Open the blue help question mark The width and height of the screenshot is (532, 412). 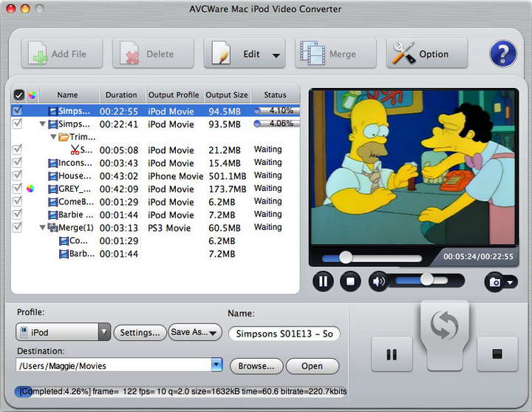[503, 53]
